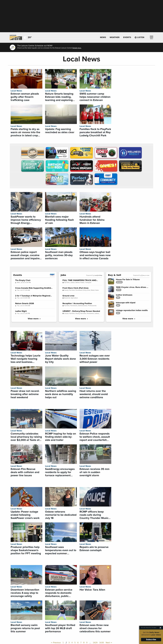Open Road Reports & Cancellations tile

point(57,179)
